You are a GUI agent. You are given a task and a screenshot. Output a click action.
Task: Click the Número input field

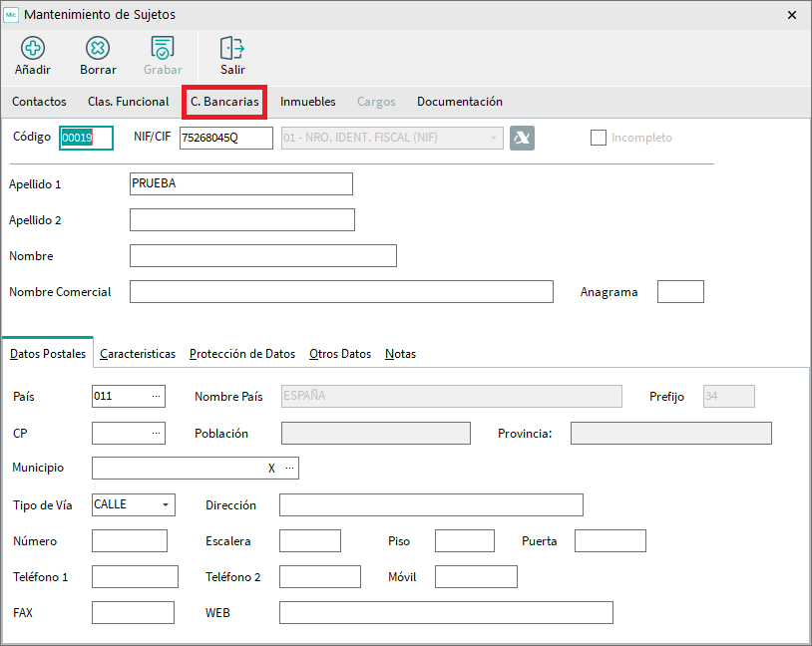130,541
